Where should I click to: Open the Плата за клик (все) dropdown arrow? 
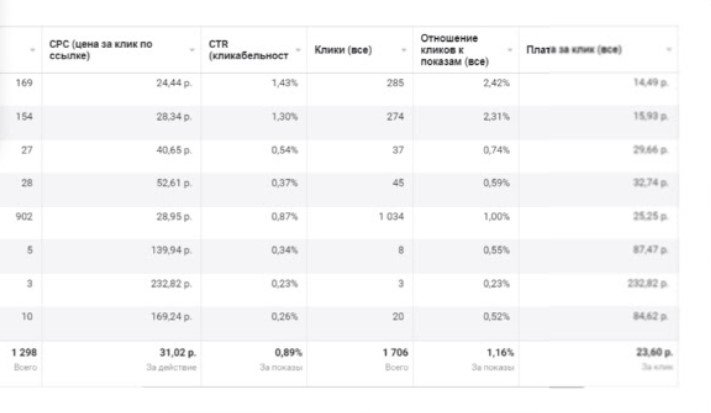668,50
